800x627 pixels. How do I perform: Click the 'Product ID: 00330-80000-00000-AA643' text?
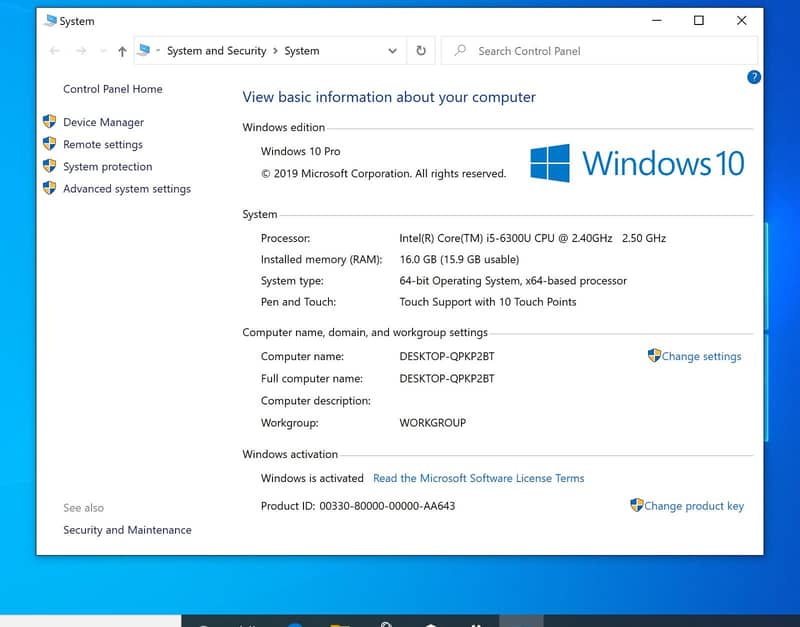point(358,506)
